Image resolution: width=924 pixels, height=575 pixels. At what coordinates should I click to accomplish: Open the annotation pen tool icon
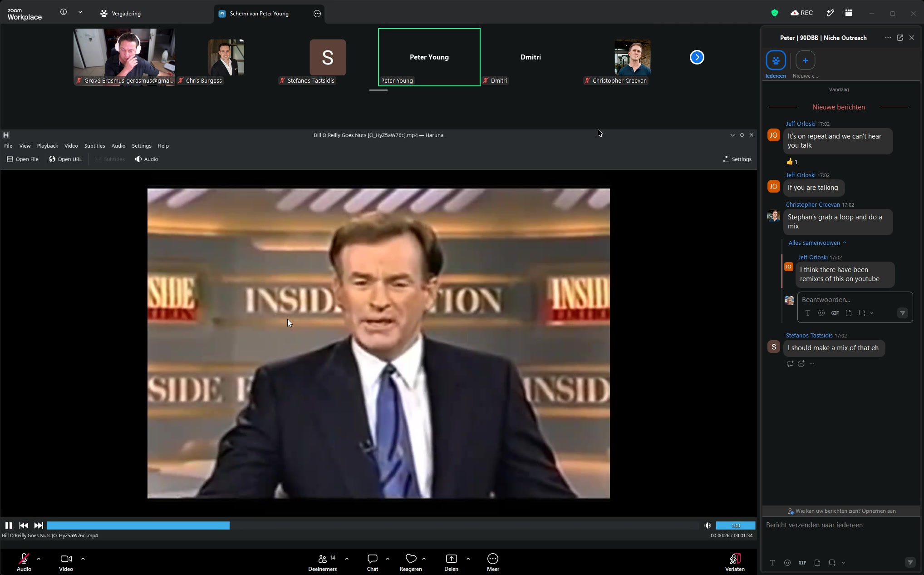click(x=830, y=13)
